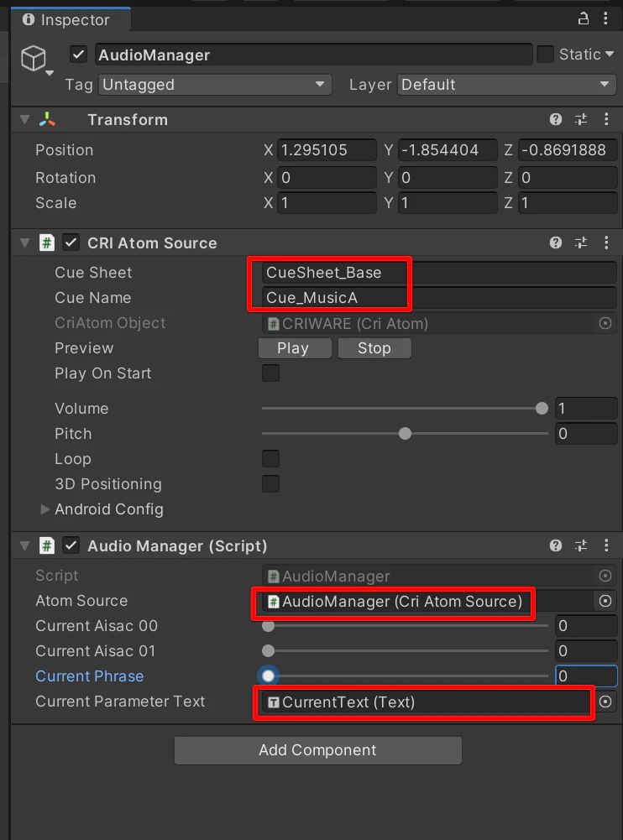Click object picker for Current Parameter Text
The height and width of the screenshot is (840, 623).
pos(605,702)
